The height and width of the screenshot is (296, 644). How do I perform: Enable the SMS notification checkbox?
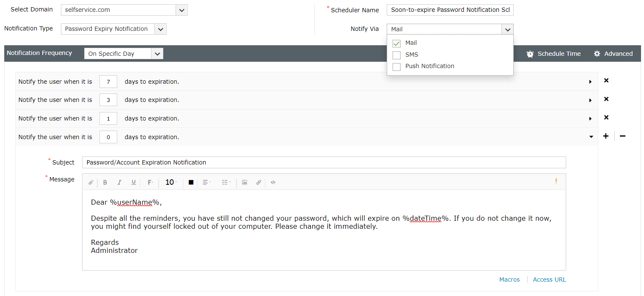(396, 55)
